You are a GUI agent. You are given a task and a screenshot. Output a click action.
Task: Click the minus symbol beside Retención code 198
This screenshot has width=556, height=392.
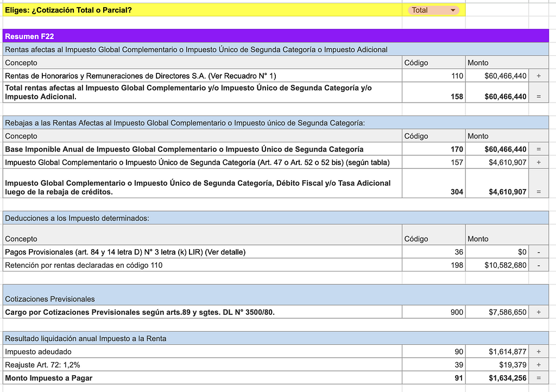click(538, 265)
